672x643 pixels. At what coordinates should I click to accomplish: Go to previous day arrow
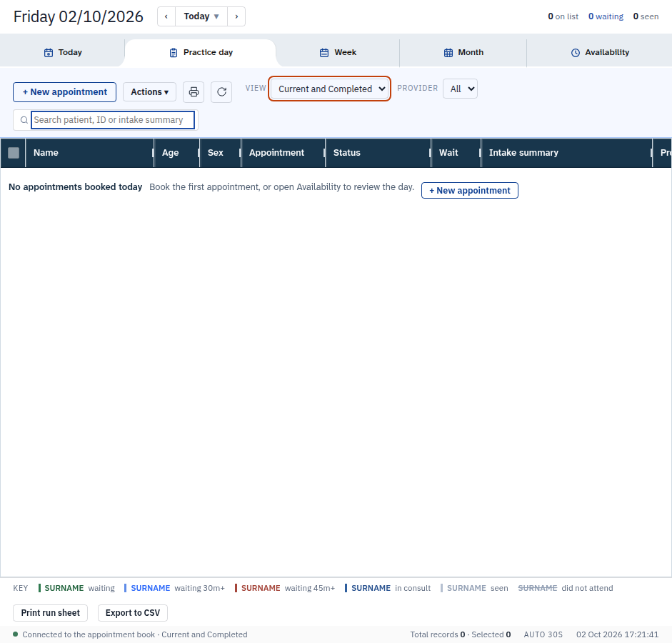(x=166, y=16)
